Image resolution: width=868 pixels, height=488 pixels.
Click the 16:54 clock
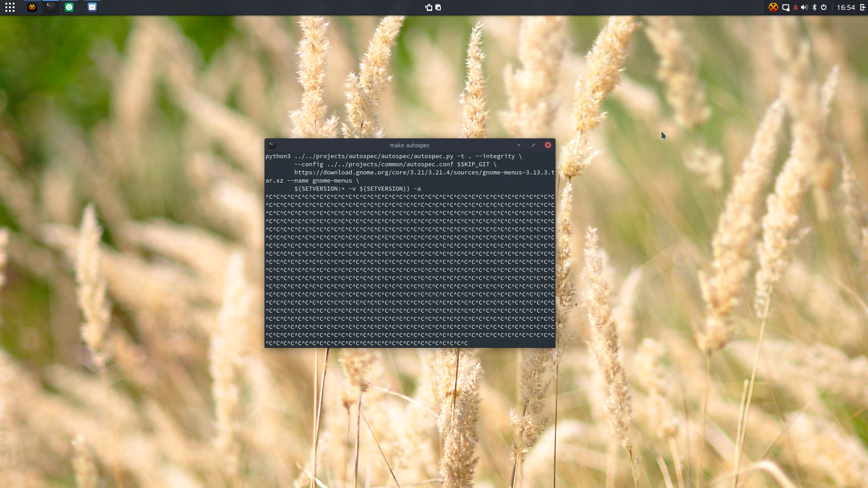click(x=845, y=7)
